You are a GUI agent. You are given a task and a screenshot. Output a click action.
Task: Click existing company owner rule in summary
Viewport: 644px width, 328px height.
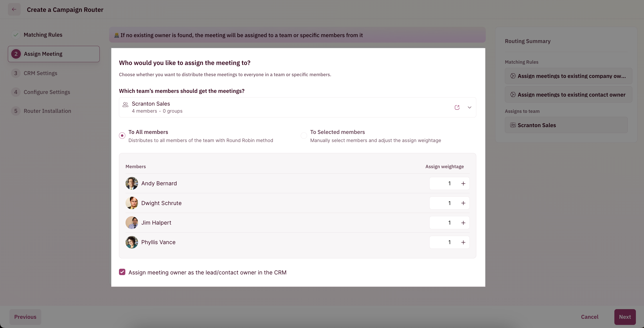568,76
